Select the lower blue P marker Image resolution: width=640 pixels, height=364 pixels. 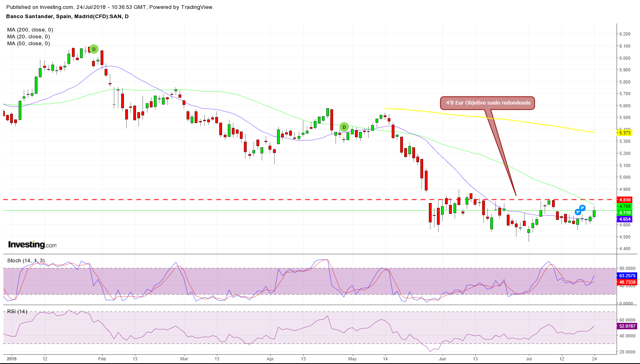pos(578,212)
